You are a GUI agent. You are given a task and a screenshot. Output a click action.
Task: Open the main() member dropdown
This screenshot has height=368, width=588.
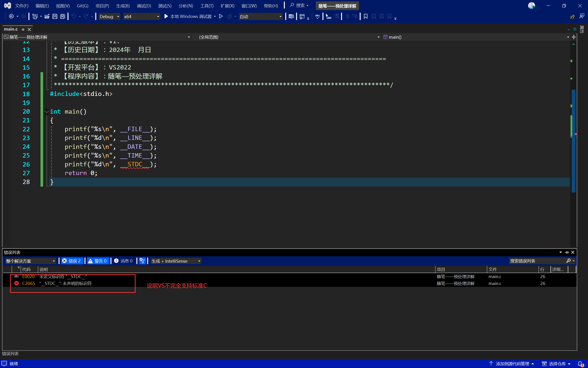coord(476,37)
